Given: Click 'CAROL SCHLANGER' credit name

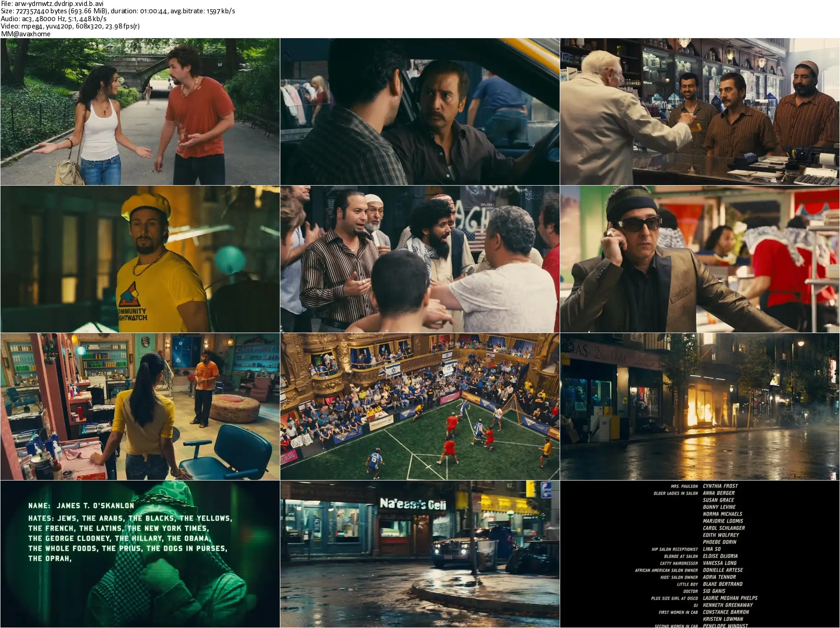Looking at the screenshot, I should pos(724,528).
